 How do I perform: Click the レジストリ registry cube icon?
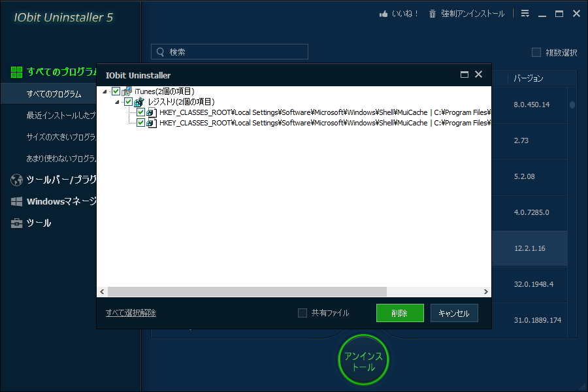(x=139, y=102)
